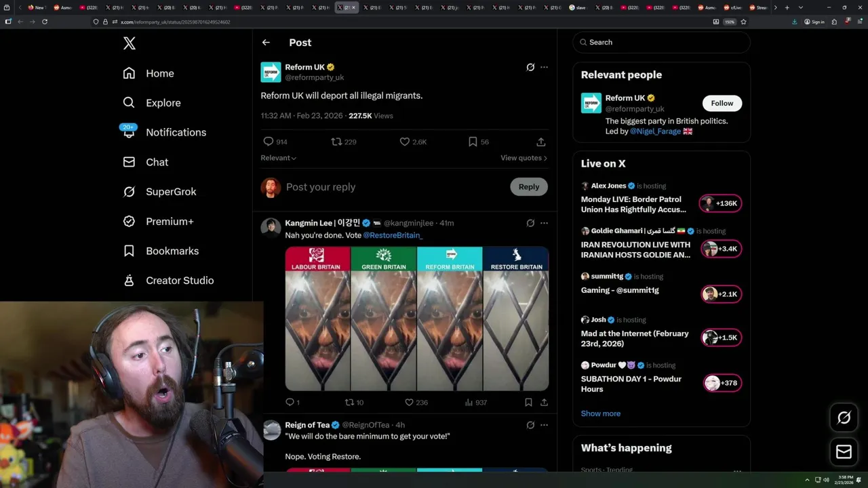The image size is (868, 488).
Task: View analytics showing 937 views
Action: pyautogui.click(x=475, y=402)
